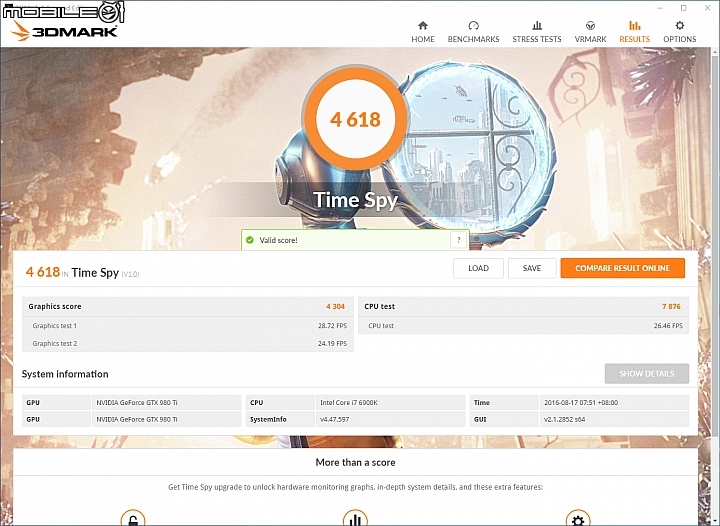Image resolution: width=720 pixels, height=526 pixels.
Task: Click the 26.46 FPS CPU test value
Action: click(x=668, y=326)
